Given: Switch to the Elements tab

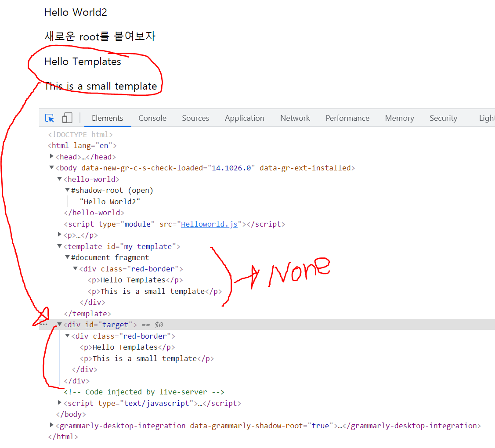Looking at the screenshot, I should coord(107,118).
